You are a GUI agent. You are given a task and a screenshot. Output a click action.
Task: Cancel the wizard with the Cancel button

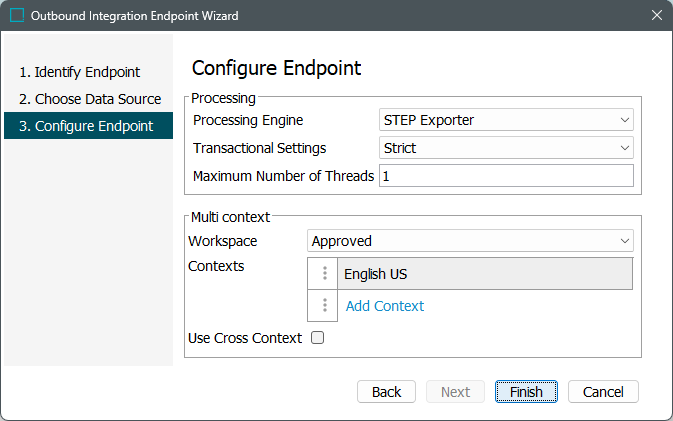click(x=603, y=391)
